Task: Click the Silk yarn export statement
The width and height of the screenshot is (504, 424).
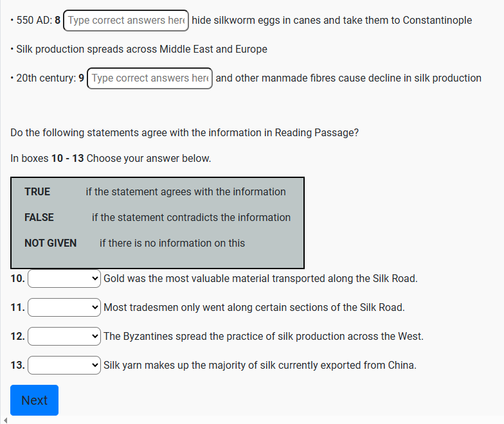Action: (x=260, y=366)
